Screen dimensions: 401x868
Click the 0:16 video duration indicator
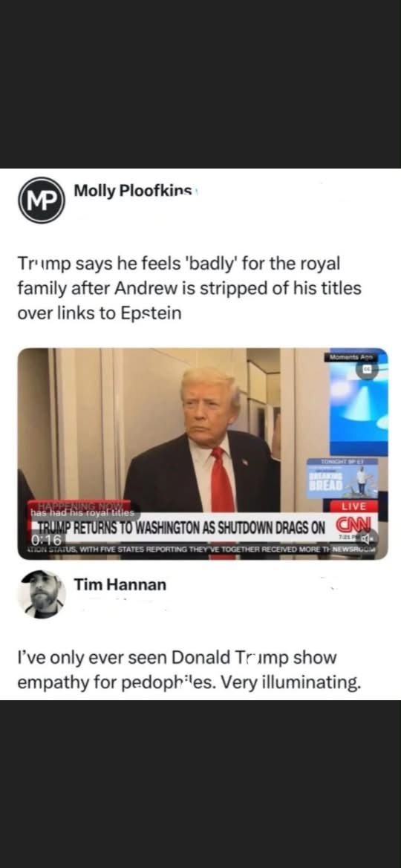[46, 540]
